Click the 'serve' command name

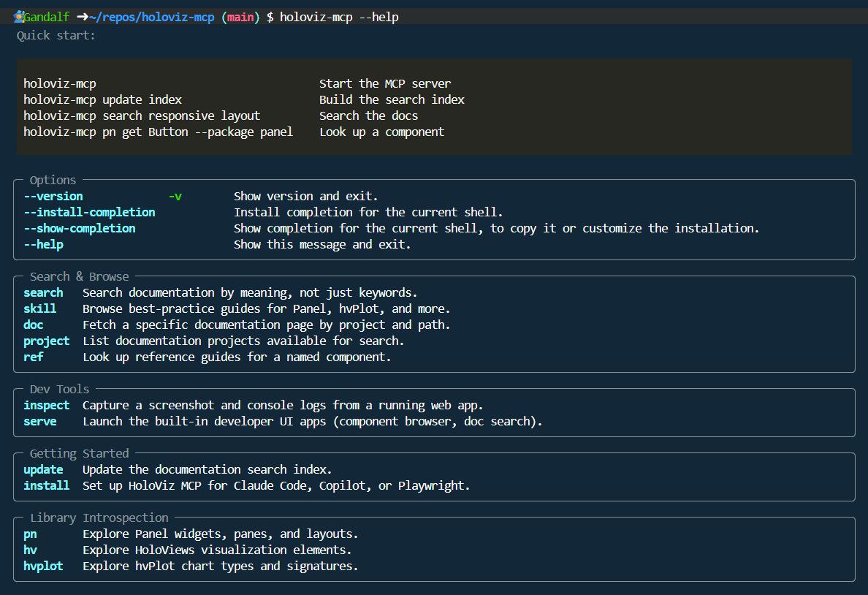(40, 421)
